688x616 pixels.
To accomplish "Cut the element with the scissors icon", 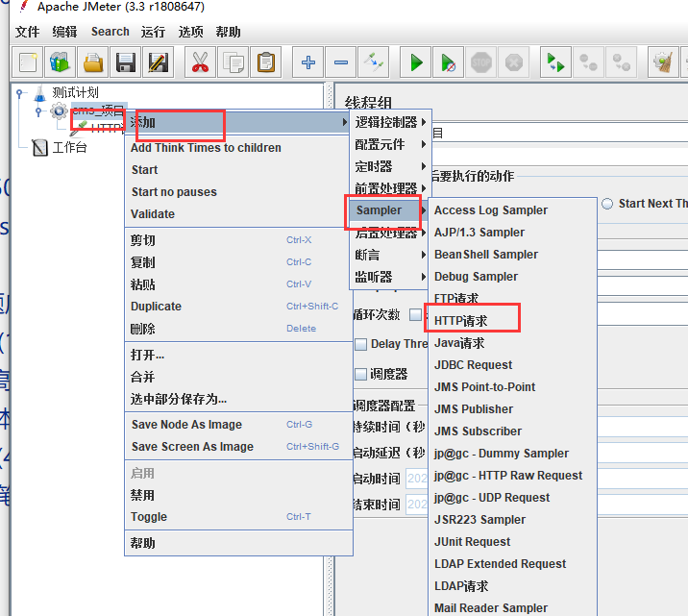I will pos(200,62).
